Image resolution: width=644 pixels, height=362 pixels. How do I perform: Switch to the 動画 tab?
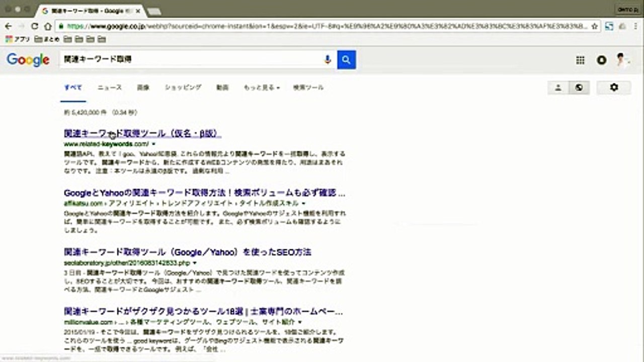(x=222, y=87)
